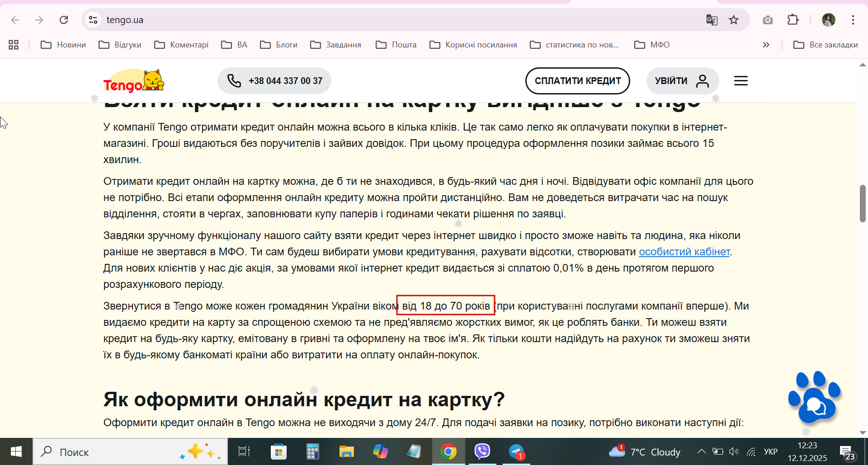This screenshot has height=465, width=868.
Task: Click the page vertical scrollbar thumb
Action: click(x=863, y=203)
